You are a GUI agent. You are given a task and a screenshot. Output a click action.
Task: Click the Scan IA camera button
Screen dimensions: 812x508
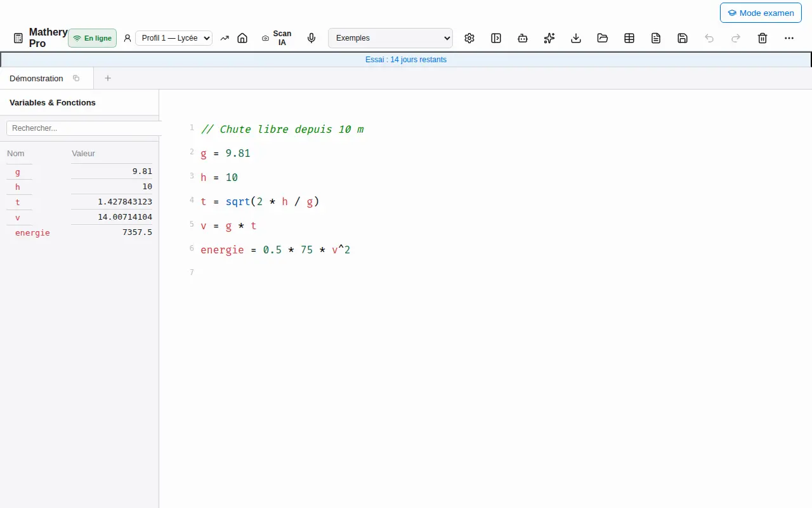click(x=277, y=38)
